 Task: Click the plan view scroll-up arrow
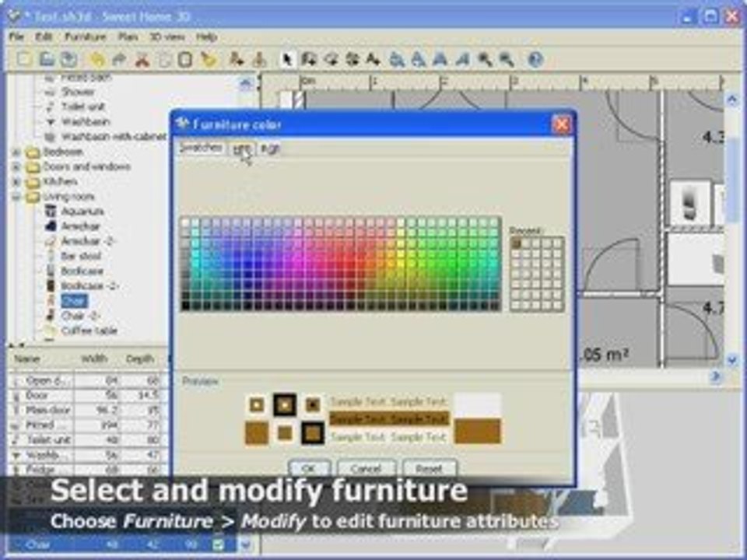tap(732, 100)
